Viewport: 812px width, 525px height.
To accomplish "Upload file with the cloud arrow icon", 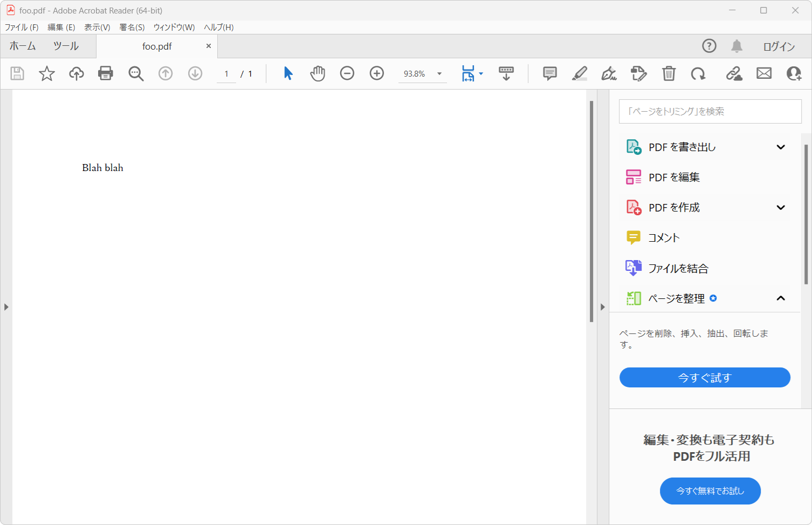I will (77, 73).
